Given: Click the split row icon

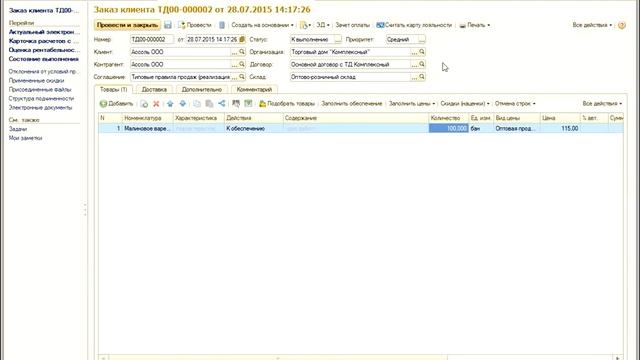Looking at the screenshot, I should point(222,104).
